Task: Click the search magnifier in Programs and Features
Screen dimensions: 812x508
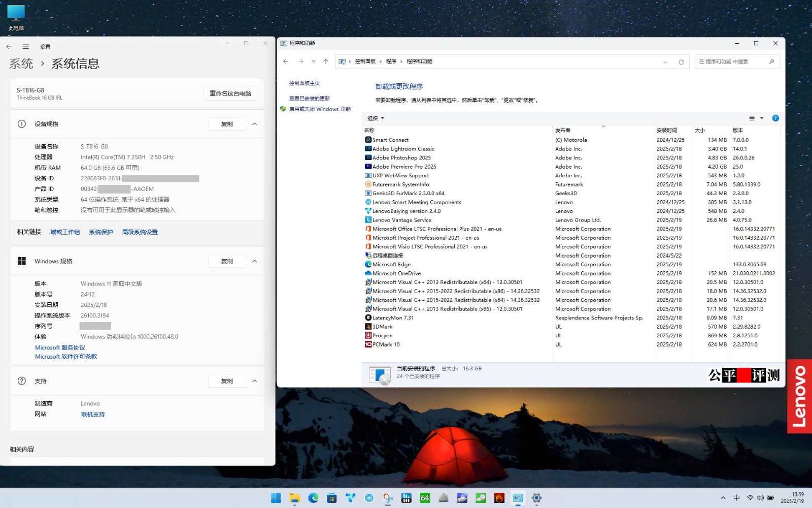Action: (x=771, y=61)
